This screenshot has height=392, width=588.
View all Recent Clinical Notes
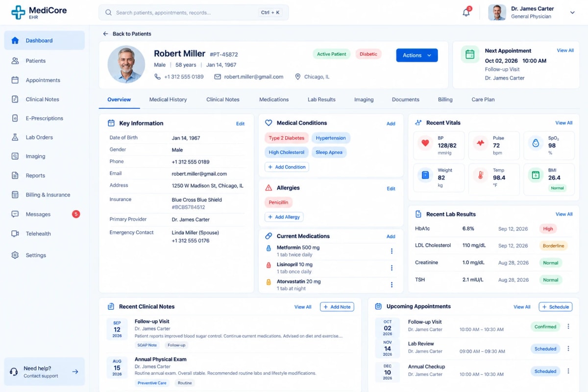303,307
